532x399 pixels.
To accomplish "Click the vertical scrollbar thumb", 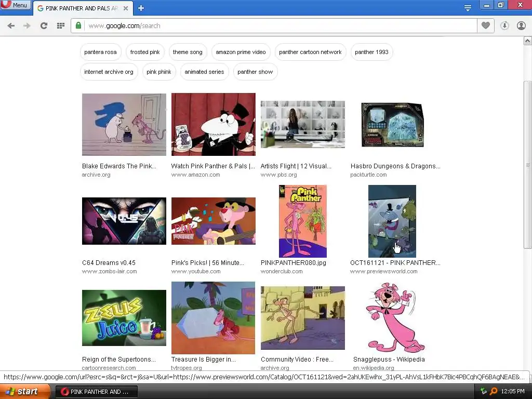I will [x=528, y=165].
